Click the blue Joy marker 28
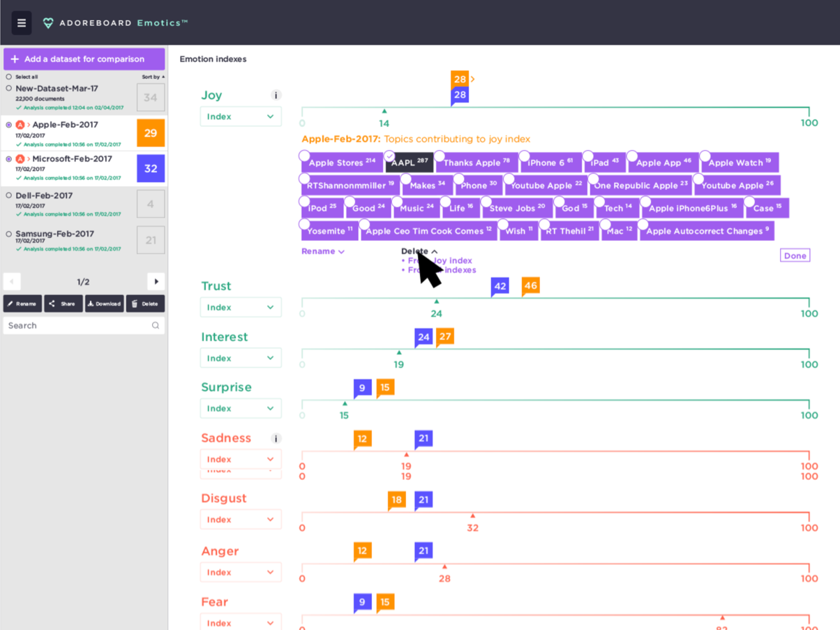The width and height of the screenshot is (840, 630). 460,96
